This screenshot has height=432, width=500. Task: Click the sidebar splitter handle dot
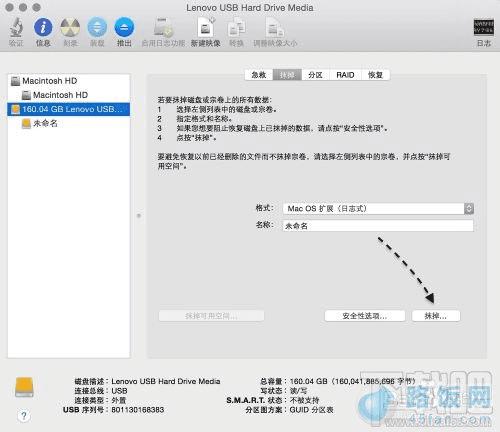139,216
